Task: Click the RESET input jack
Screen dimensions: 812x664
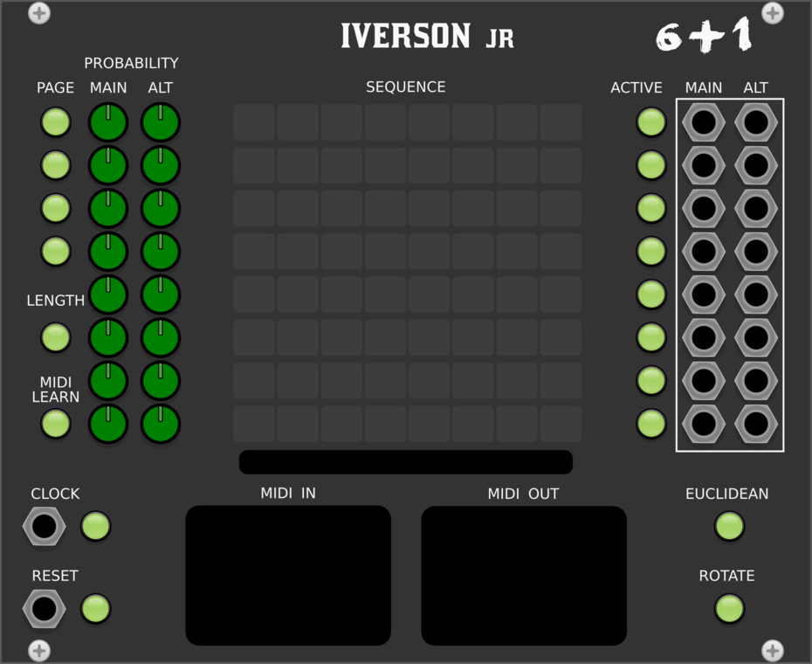Action: coord(44,609)
